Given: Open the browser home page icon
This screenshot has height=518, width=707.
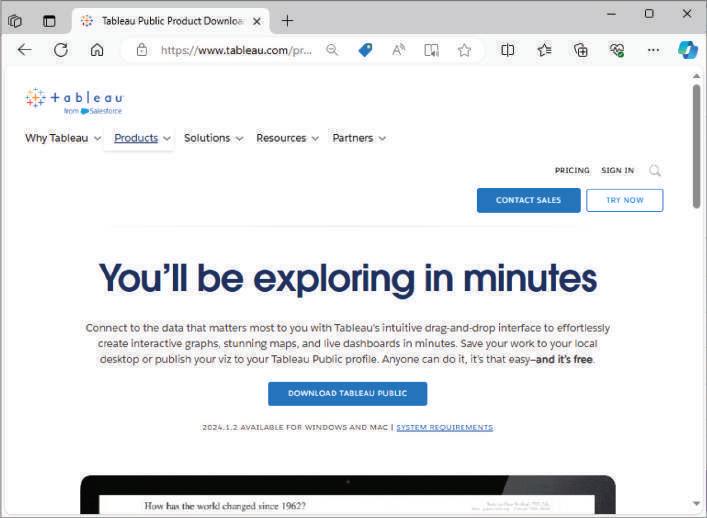Looking at the screenshot, I should tap(97, 50).
